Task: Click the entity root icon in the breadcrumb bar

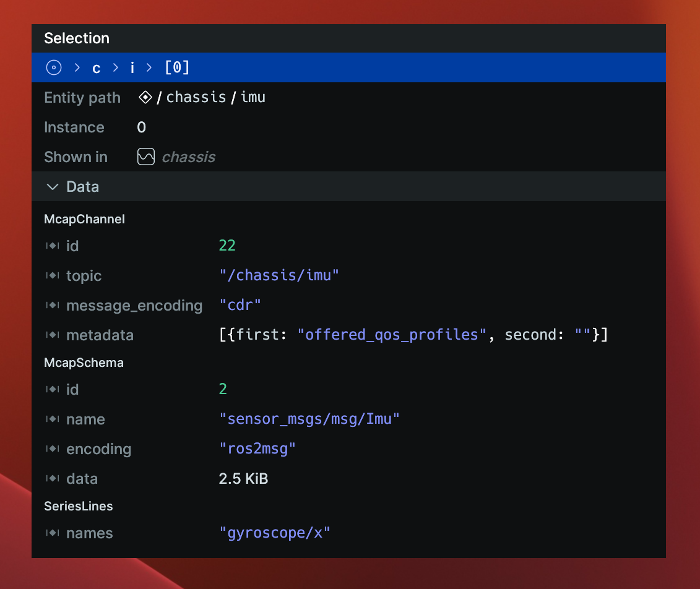Action: click(54, 67)
